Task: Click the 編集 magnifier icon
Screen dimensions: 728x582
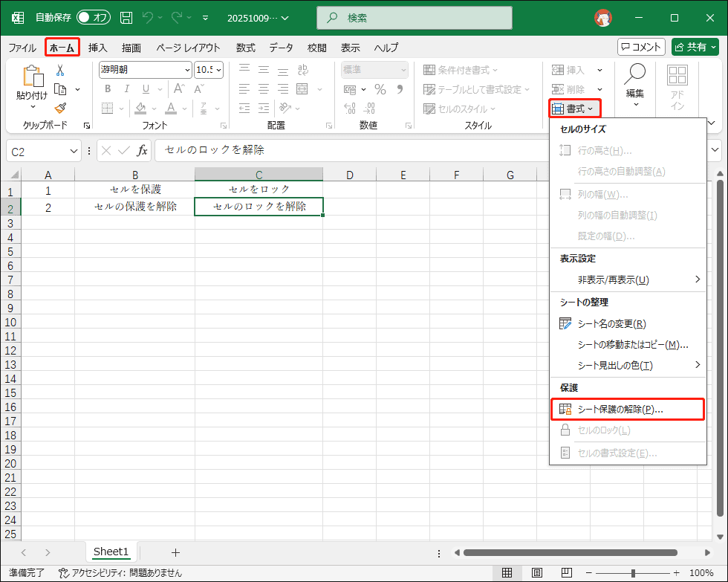Action: (635, 74)
